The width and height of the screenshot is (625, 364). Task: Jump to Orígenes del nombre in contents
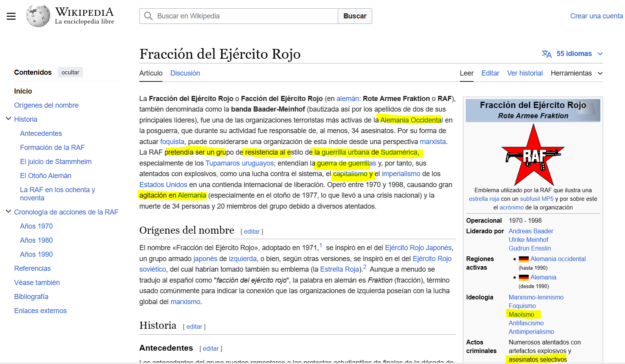point(46,105)
